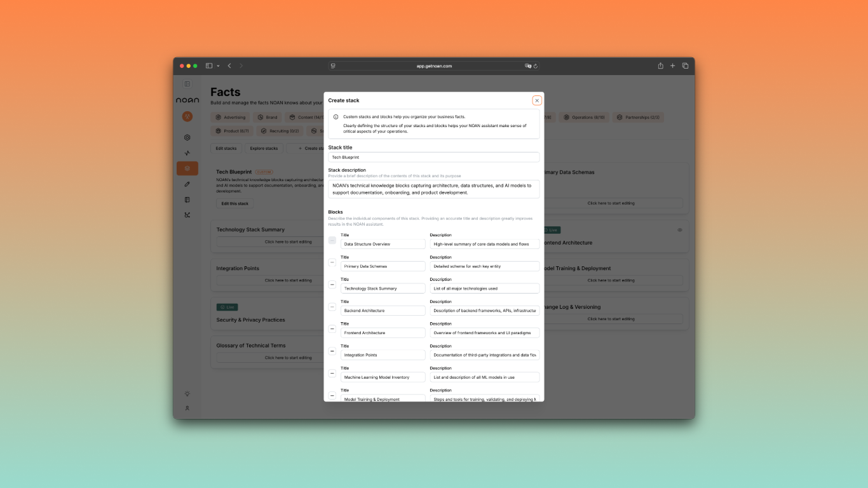Image resolution: width=868 pixels, height=488 pixels.
Task: Close the Create stack dialog
Action: click(537, 100)
